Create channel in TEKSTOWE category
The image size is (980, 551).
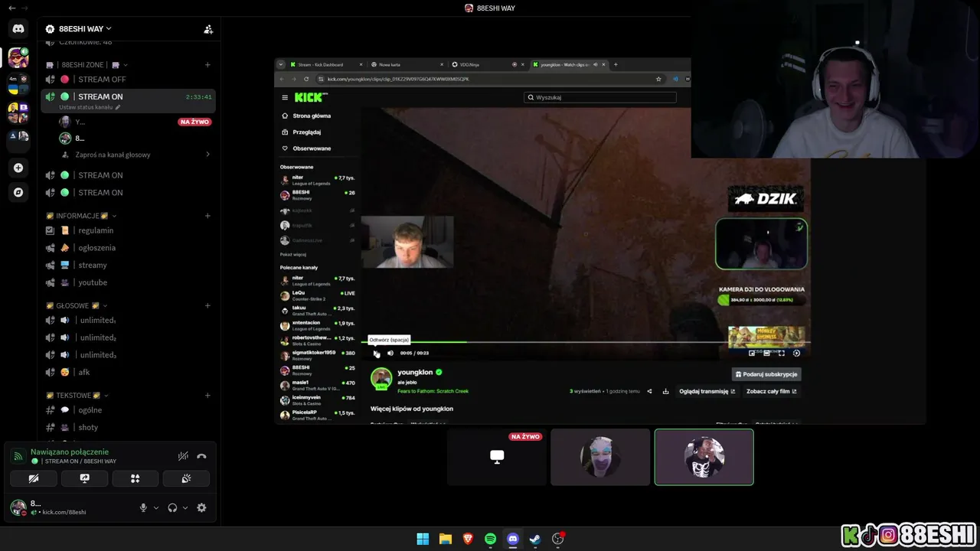[x=207, y=396]
